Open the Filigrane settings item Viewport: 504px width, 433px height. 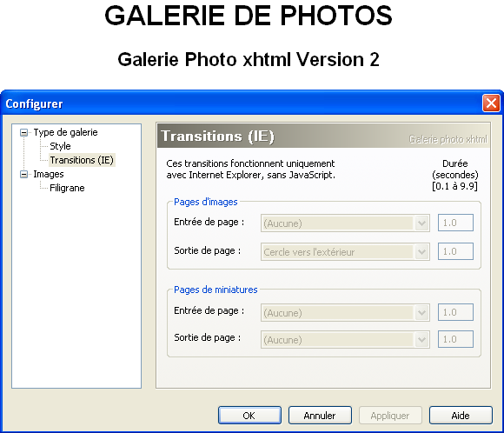(x=67, y=188)
